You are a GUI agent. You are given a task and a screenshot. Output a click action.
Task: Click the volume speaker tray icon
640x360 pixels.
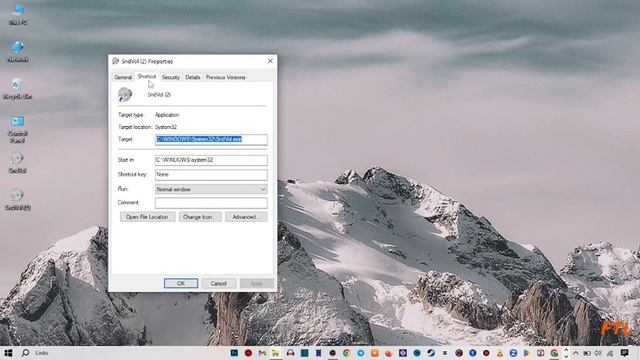(x=598, y=353)
